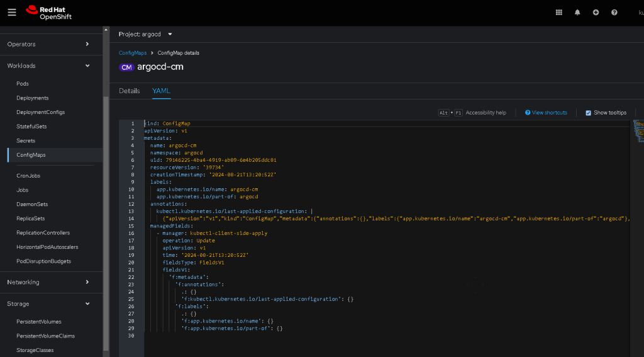
Task: Open HorizontalPodAutoscalers in sidebar
Action: click(x=47, y=247)
